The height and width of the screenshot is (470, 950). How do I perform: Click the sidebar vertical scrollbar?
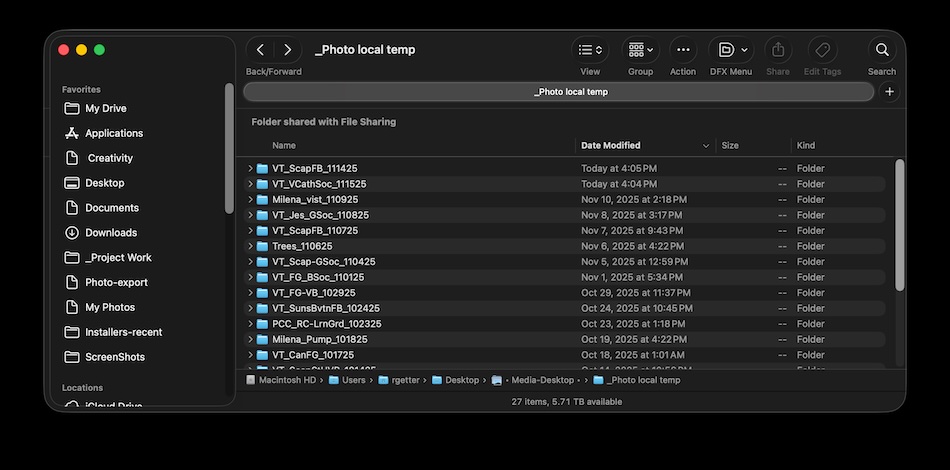click(x=229, y=148)
